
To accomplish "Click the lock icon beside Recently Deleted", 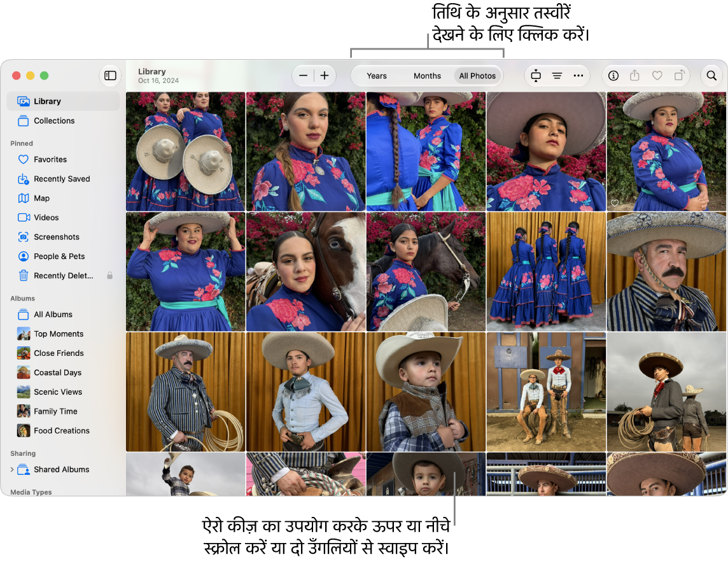I will point(110,276).
